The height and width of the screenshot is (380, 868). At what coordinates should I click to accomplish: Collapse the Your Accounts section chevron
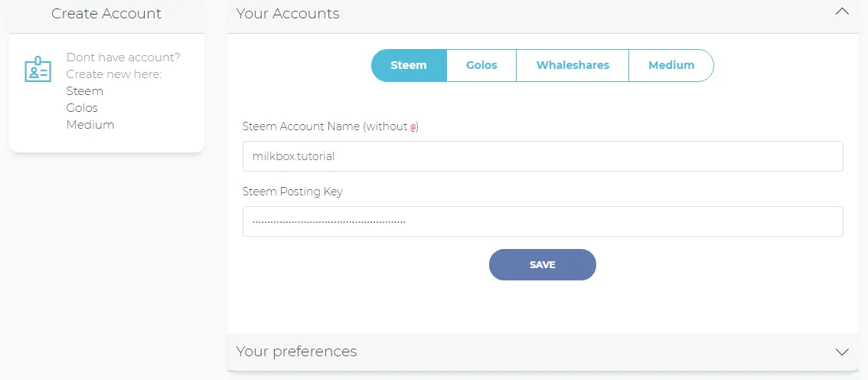[x=841, y=13]
